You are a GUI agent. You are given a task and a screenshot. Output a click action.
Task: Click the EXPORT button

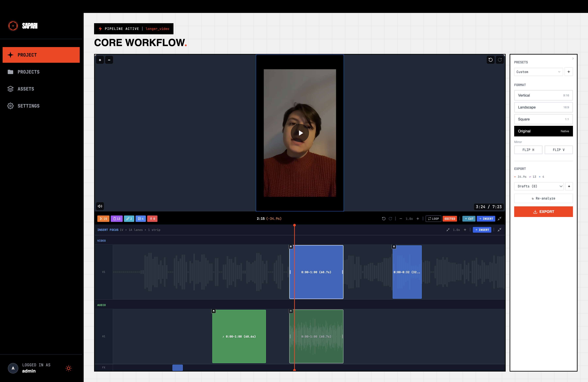(x=543, y=212)
